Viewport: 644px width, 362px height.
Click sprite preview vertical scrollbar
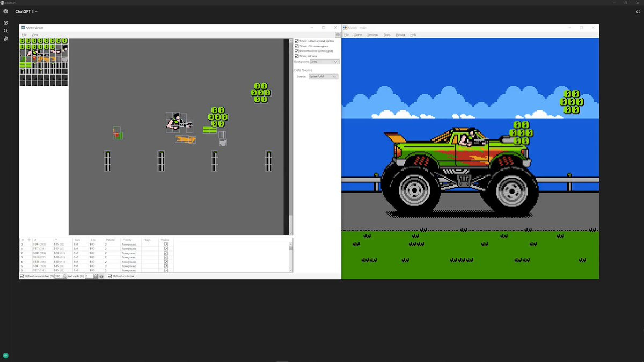[x=291, y=137]
